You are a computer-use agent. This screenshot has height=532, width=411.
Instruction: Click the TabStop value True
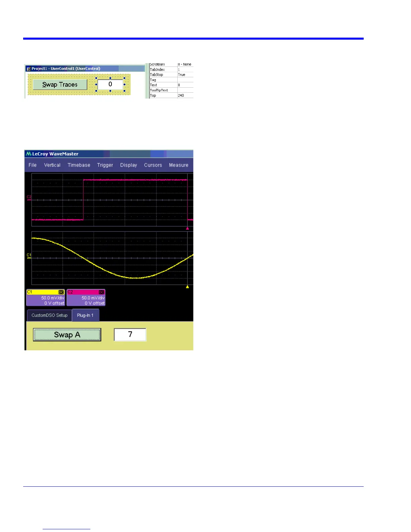tap(182, 75)
